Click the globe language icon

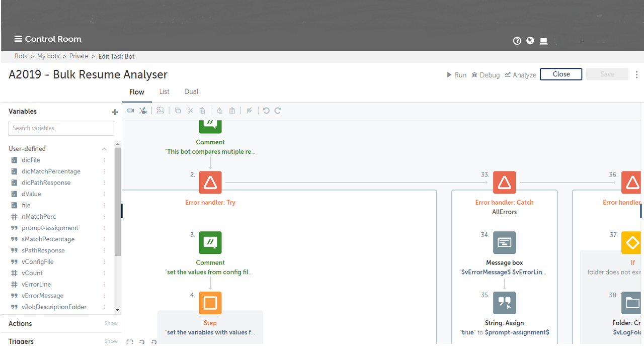pyautogui.click(x=530, y=41)
